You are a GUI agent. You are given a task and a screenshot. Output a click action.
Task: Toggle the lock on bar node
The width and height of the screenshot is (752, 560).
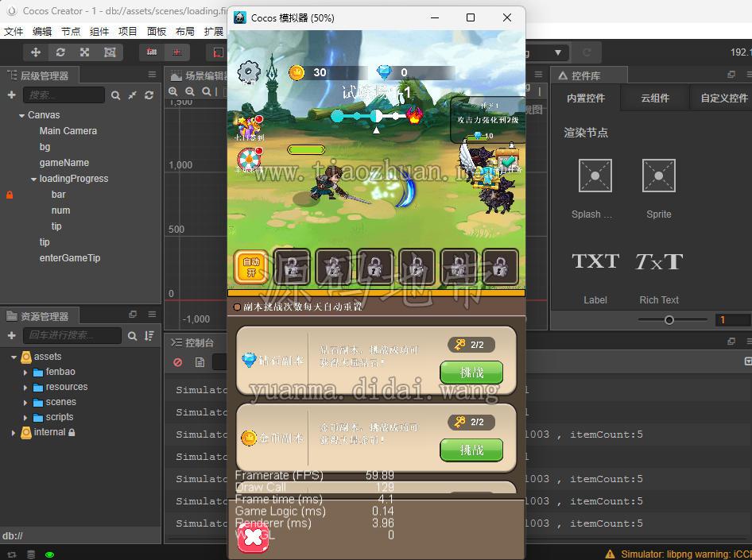coord(10,195)
